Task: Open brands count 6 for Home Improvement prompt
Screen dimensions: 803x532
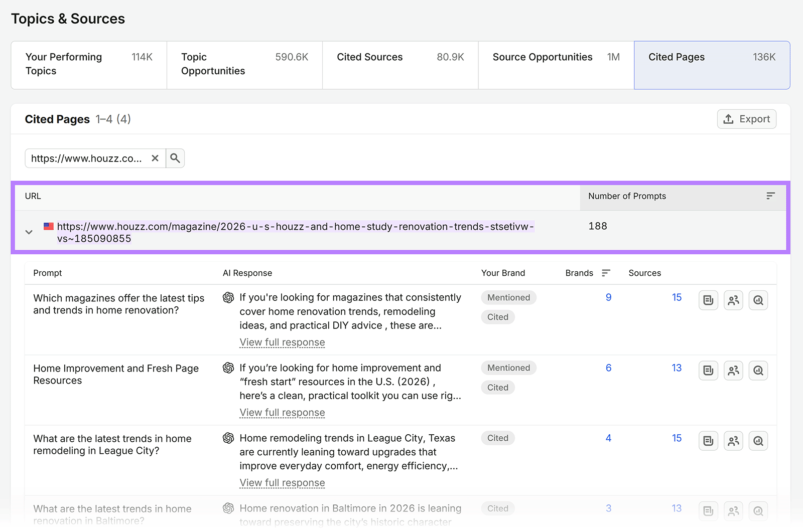Action: [x=608, y=368]
